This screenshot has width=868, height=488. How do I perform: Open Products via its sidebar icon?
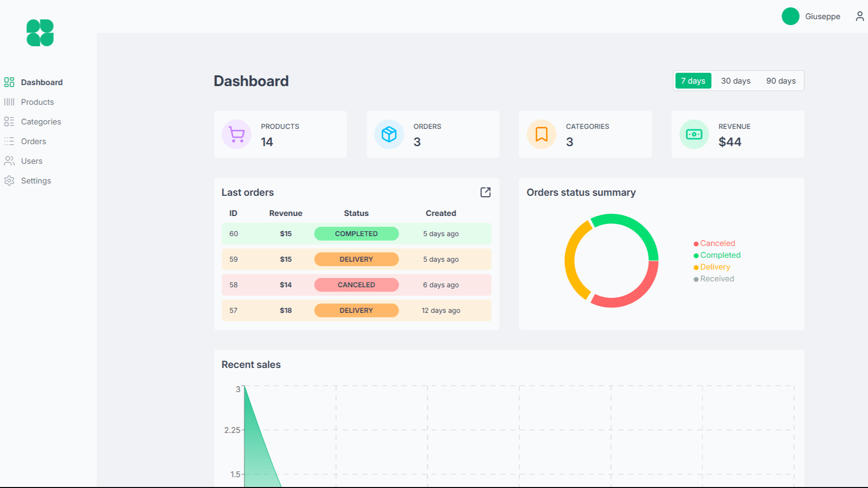click(9, 102)
